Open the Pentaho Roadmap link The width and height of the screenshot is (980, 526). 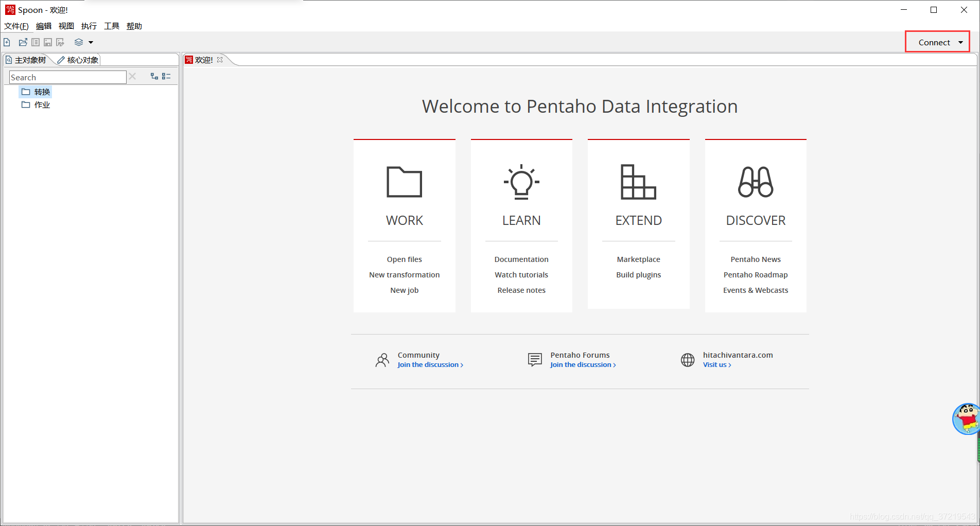coord(756,275)
